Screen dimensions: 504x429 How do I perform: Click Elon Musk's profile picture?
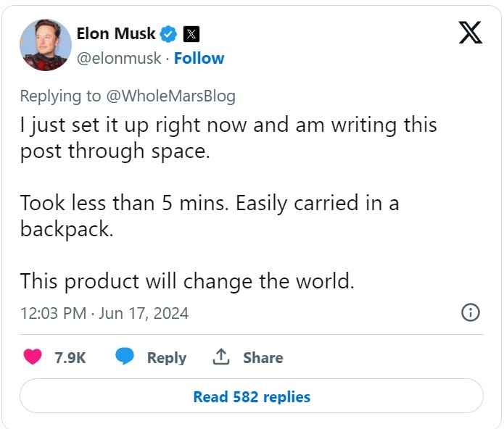45,45
